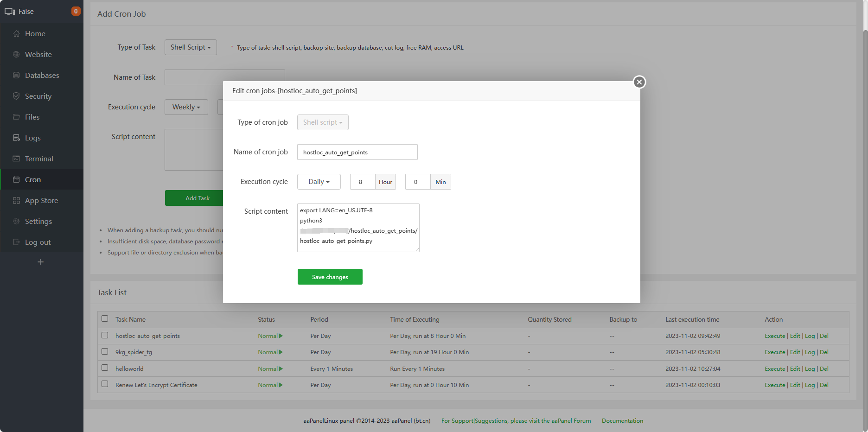868x432 pixels.
Task: Click the App Store grid icon
Action: 16,201
